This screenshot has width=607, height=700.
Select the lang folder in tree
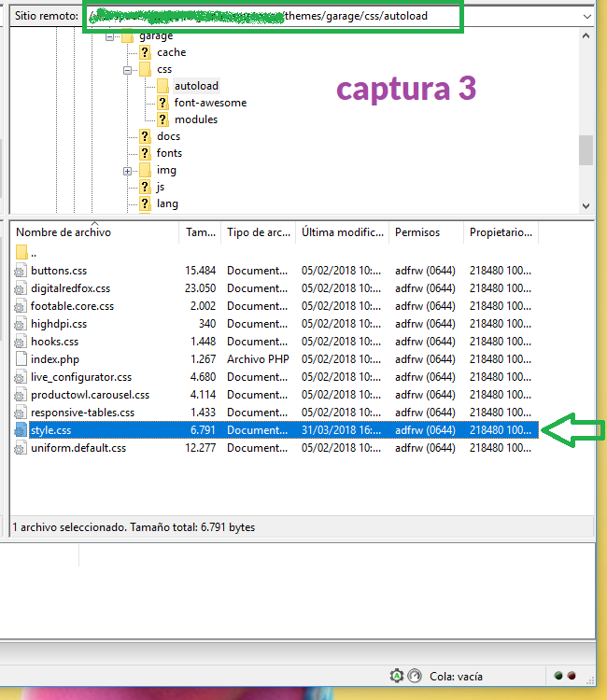coord(167,203)
